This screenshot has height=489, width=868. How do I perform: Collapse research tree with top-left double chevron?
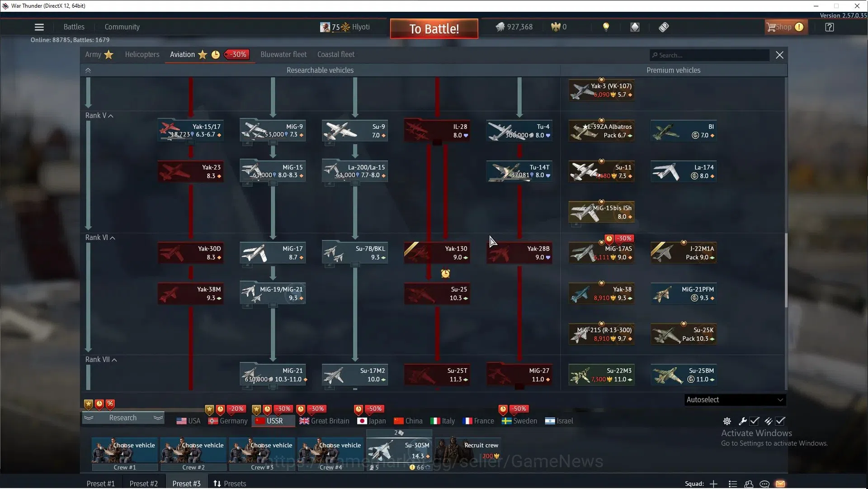88,71
